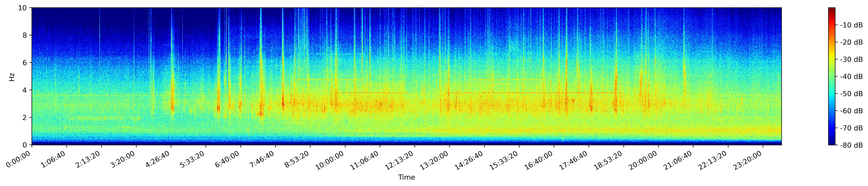
Task: Click the 15:33:20 time tick label
Action: click(x=505, y=159)
